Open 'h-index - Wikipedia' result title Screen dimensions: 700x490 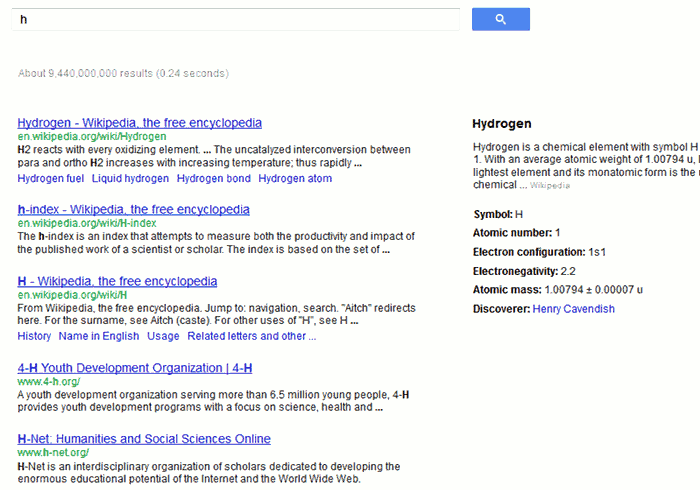coord(133,209)
